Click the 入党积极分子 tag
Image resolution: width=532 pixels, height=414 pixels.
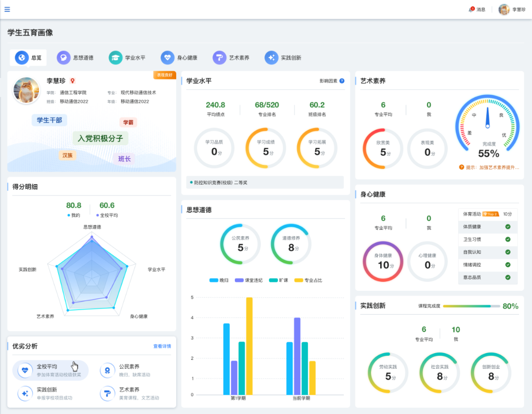pos(100,138)
